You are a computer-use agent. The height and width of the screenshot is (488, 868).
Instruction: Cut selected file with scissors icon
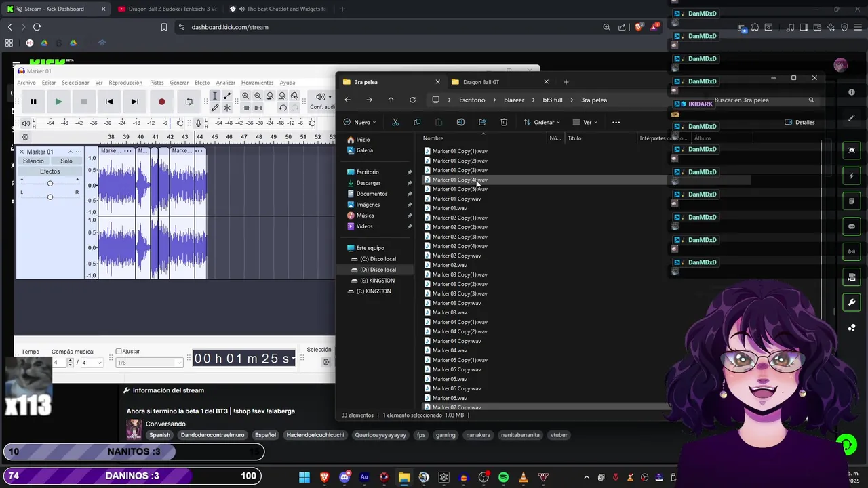click(x=395, y=122)
